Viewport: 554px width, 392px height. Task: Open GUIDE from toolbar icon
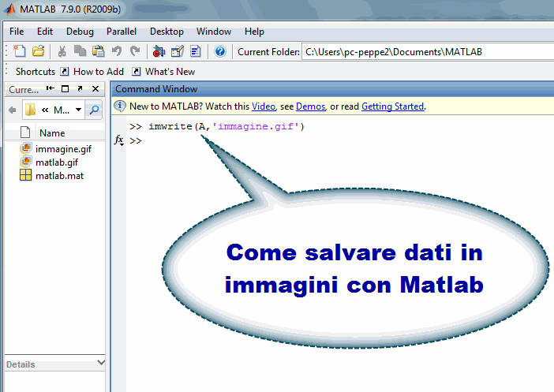(x=178, y=51)
